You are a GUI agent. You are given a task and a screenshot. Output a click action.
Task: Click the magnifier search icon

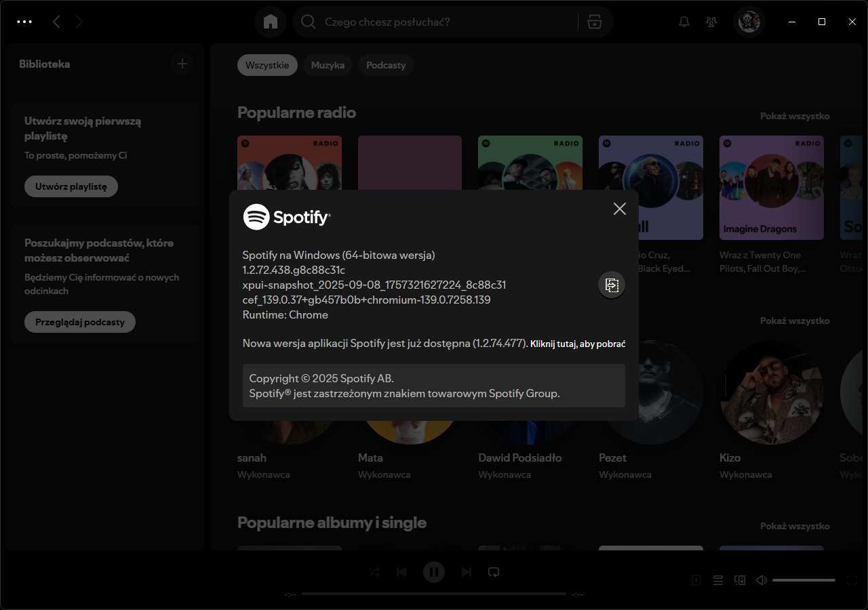click(x=309, y=22)
